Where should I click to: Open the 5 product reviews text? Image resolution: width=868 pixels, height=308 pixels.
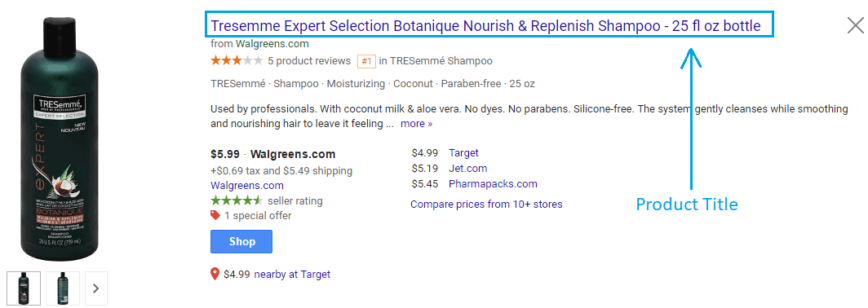(x=309, y=61)
